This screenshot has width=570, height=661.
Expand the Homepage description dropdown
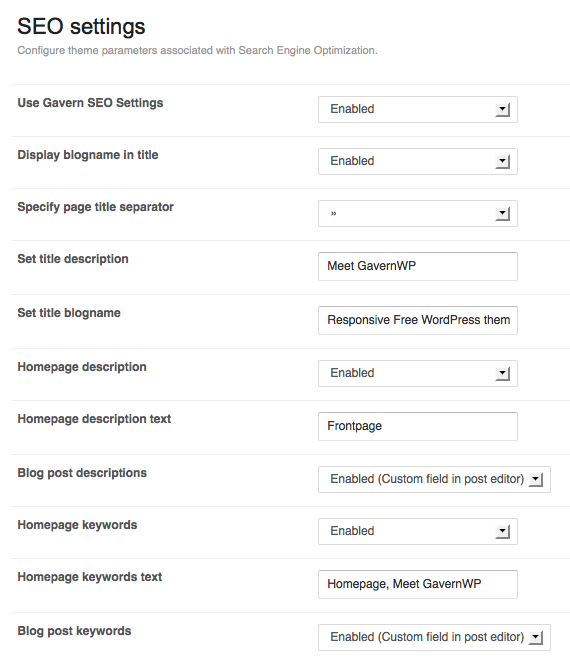click(x=418, y=373)
